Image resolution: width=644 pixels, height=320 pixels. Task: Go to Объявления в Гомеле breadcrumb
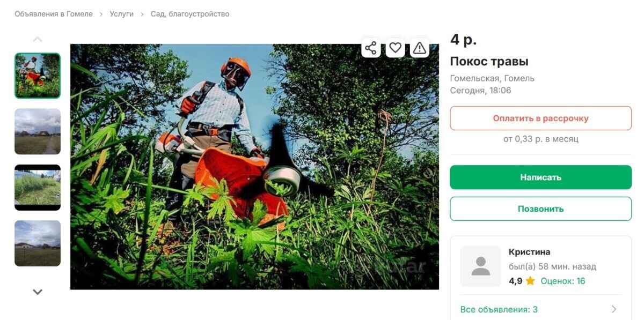point(54,14)
